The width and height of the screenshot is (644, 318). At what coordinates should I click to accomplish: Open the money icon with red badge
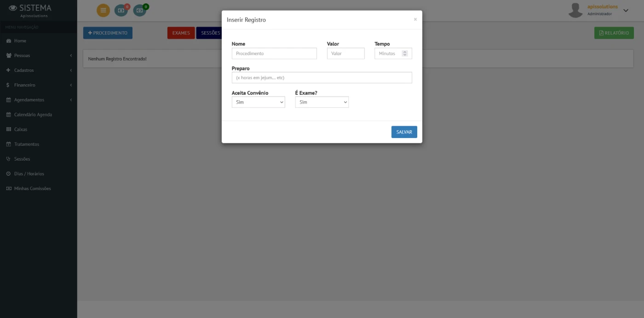pos(121,10)
